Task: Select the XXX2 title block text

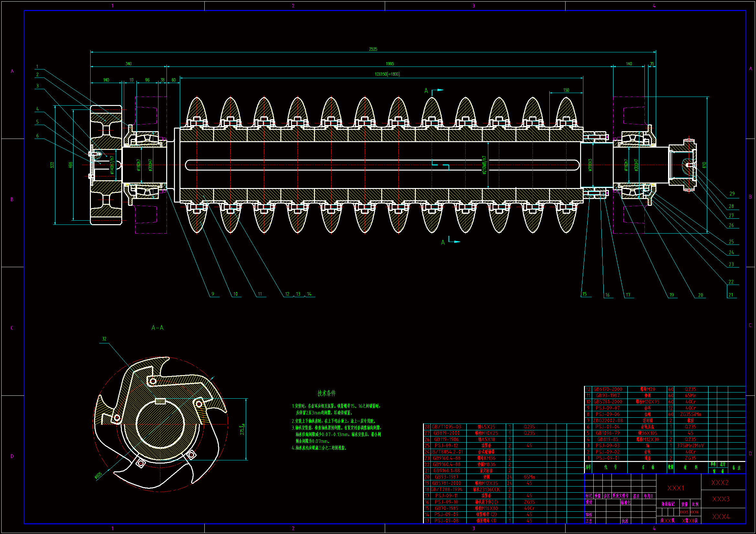Action: coord(720,483)
